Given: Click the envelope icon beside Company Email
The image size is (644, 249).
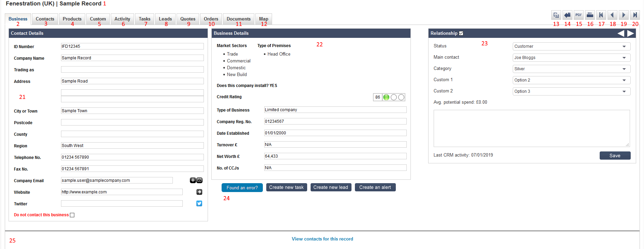Looking at the screenshot, I should [200, 180].
